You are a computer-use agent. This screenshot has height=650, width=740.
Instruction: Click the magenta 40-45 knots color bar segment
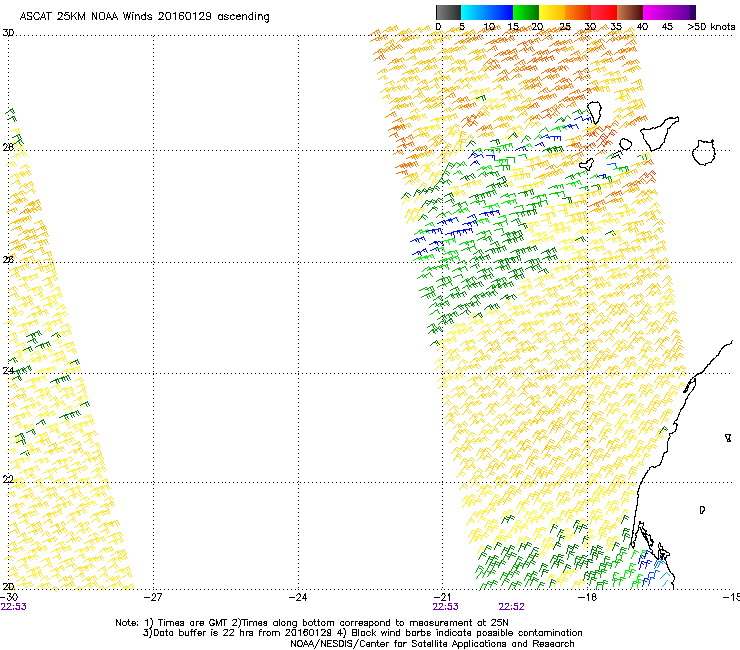click(x=656, y=12)
